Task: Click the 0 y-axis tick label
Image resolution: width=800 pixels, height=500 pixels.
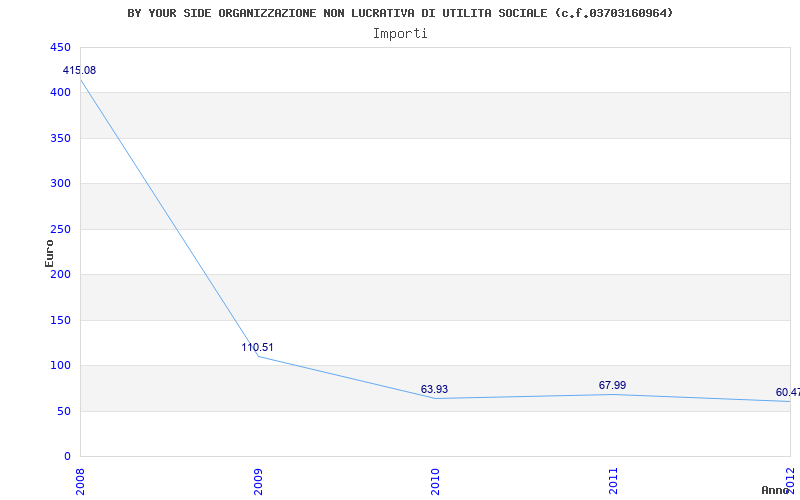Action: 67,457
